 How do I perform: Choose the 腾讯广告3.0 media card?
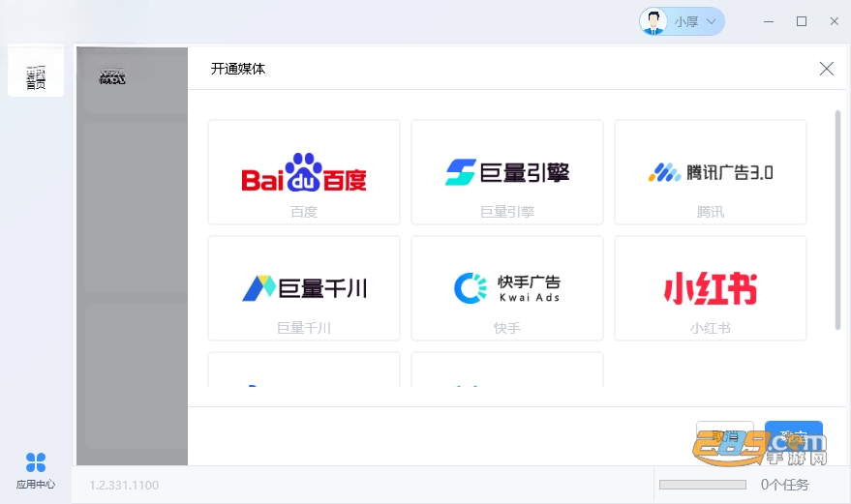[711, 172]
